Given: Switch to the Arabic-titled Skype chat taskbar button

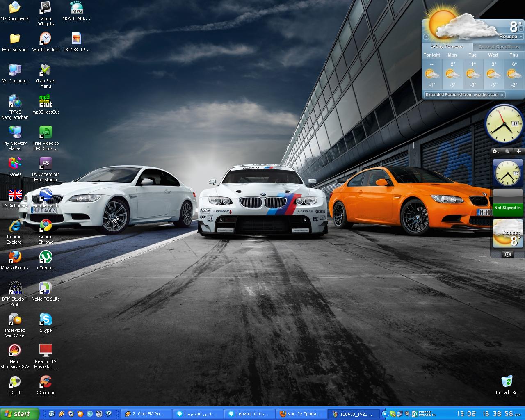Looking at the screenshot, I should point(198,414).
